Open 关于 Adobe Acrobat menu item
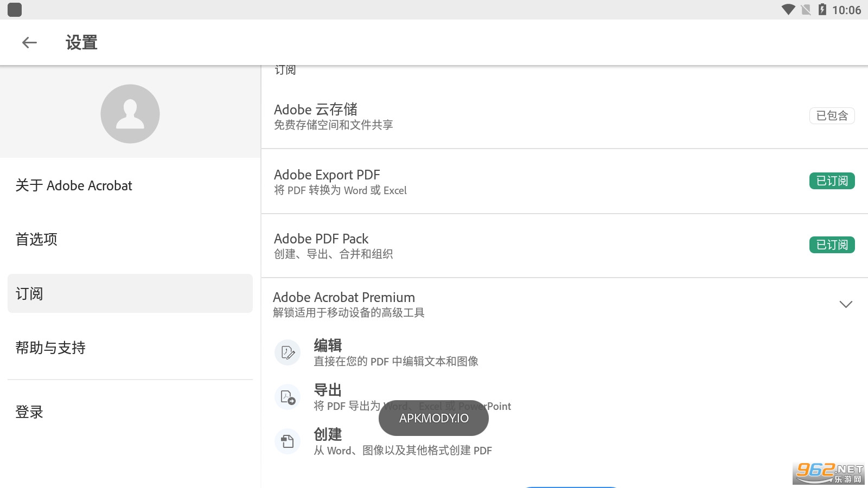This screenshot has width=868, height=488. (74, 185)
